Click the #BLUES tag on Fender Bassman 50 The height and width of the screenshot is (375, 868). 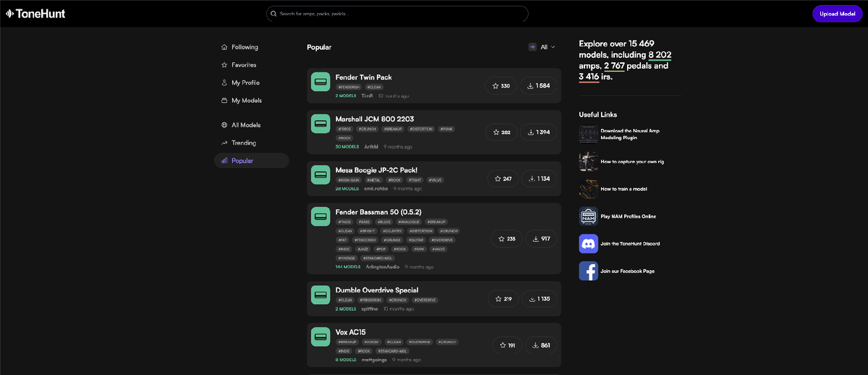(x=383, y=222)
